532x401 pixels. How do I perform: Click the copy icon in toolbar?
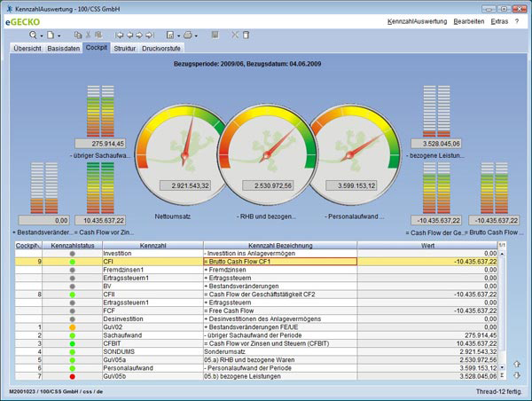[78, 35]
